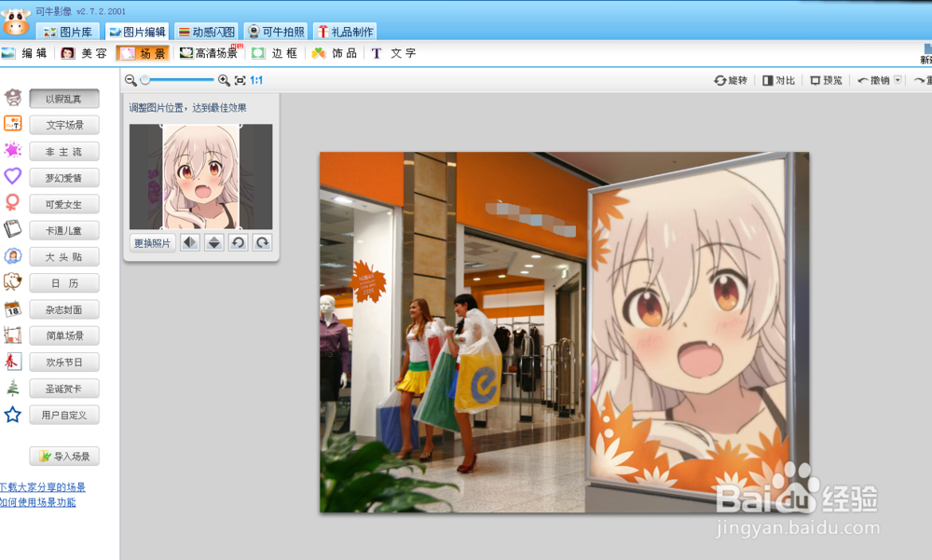Select the 边框 toolbar item

pos(275,53)
